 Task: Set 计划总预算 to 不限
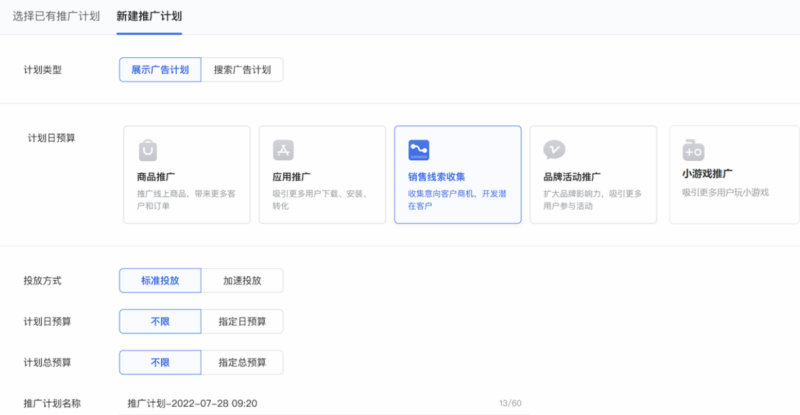(x=160, y=362)
